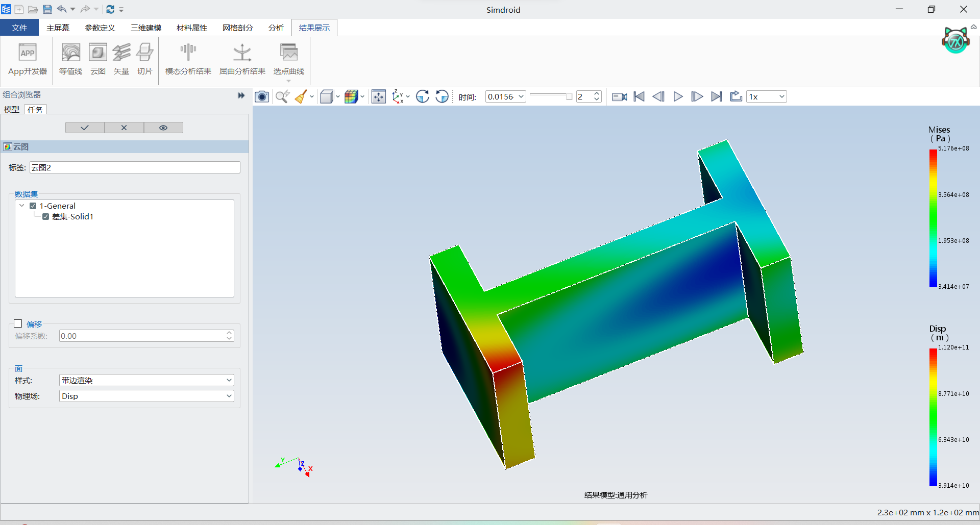Open the undo history dropdown arrow
Viewport: 980px width, 525px height.
pos(73,9)
